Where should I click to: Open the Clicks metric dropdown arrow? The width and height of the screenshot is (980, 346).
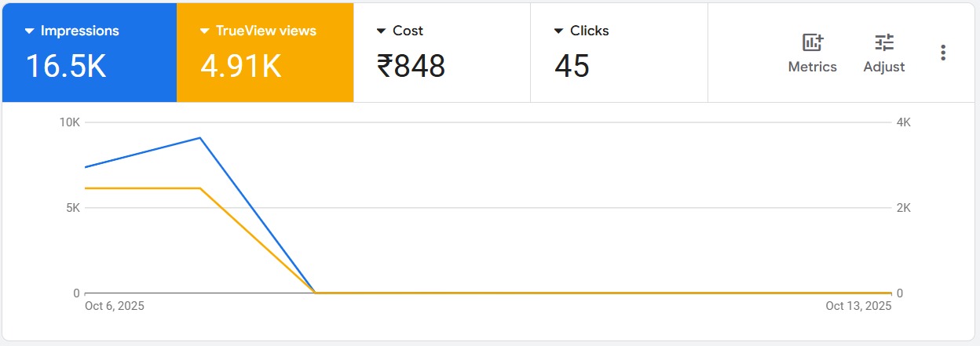point(559,31)
